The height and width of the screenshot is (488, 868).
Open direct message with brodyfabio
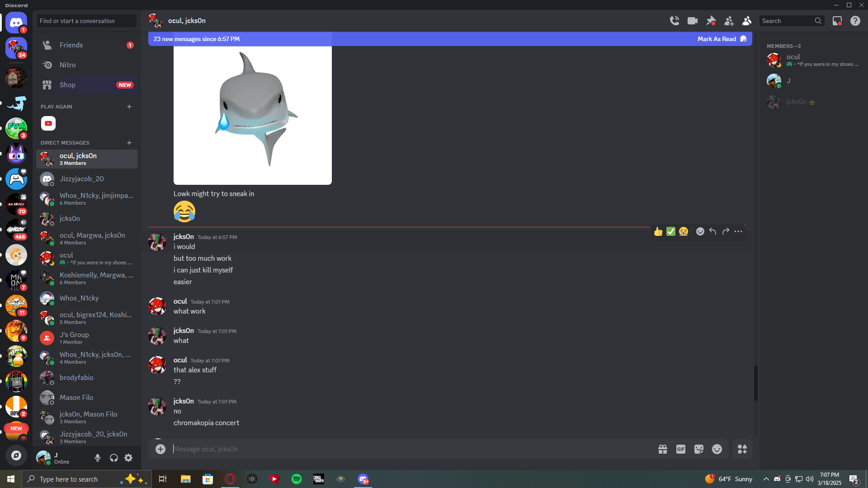[x=87, y=378]
